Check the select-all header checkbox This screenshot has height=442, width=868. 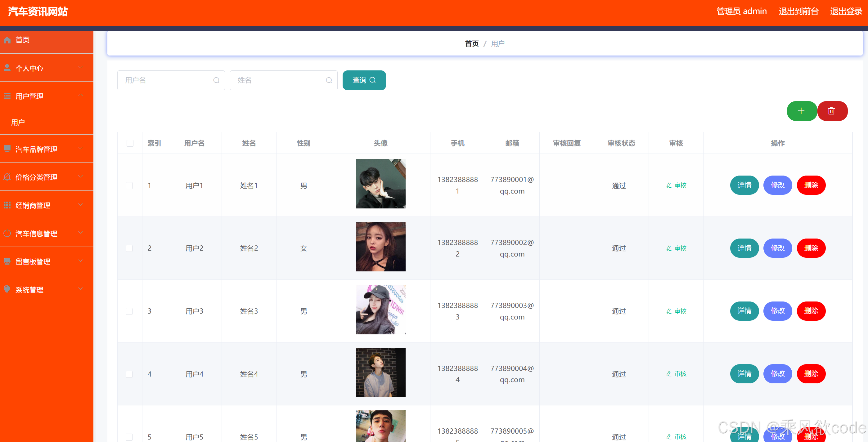[130, 143]
